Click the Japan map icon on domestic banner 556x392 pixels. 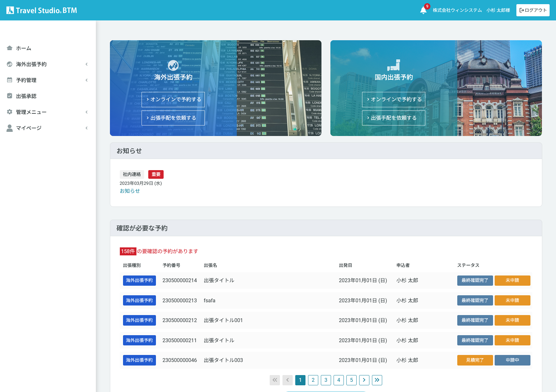[394, 65]
